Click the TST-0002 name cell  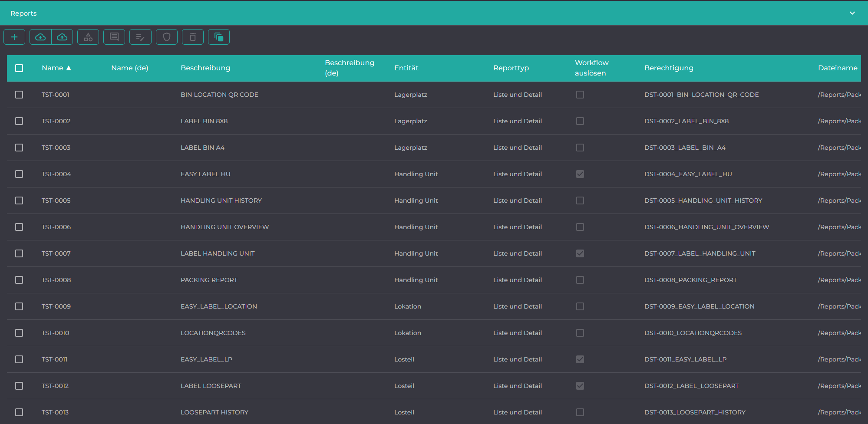coord(56,121)
